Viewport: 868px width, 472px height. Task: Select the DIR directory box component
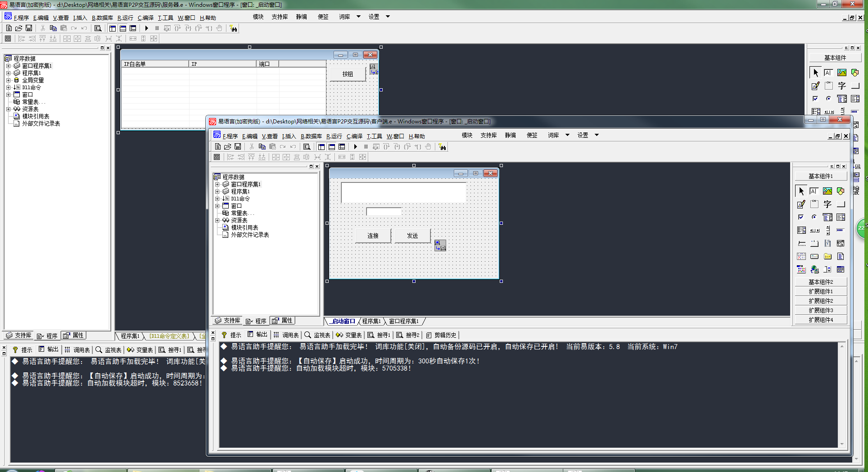827,257
